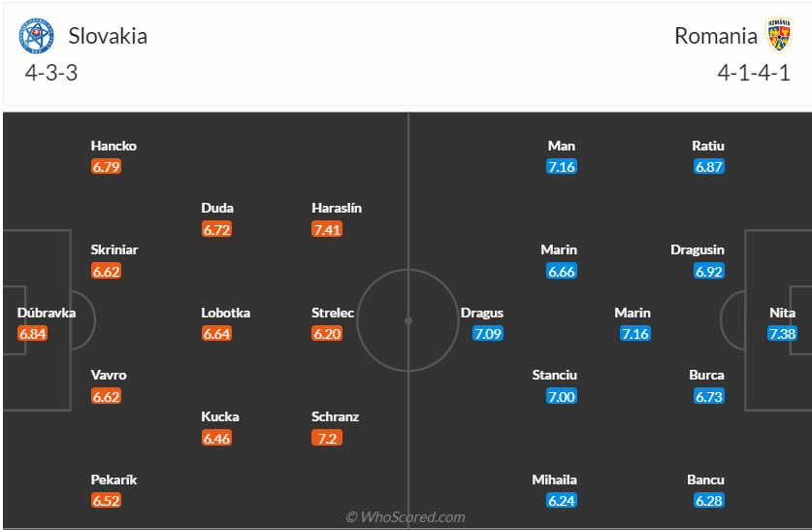Click Schranz's 7.2 rating badge
Image resolution: width=812 pixels, height=530 pixels.
(325, 438)
